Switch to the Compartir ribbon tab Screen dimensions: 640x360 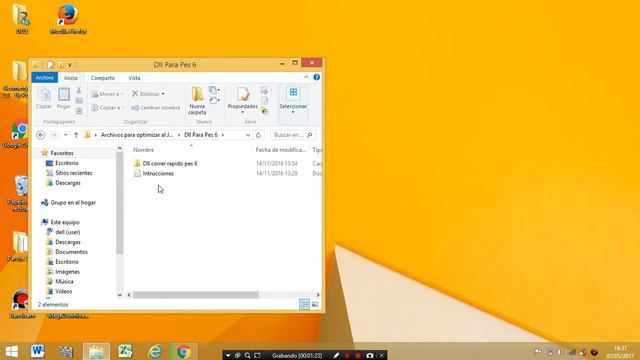102,78
